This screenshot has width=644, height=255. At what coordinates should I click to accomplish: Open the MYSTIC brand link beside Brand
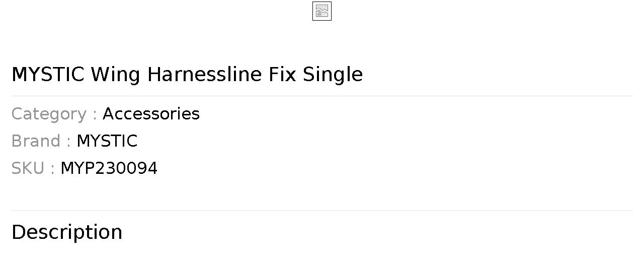point(107,141)
